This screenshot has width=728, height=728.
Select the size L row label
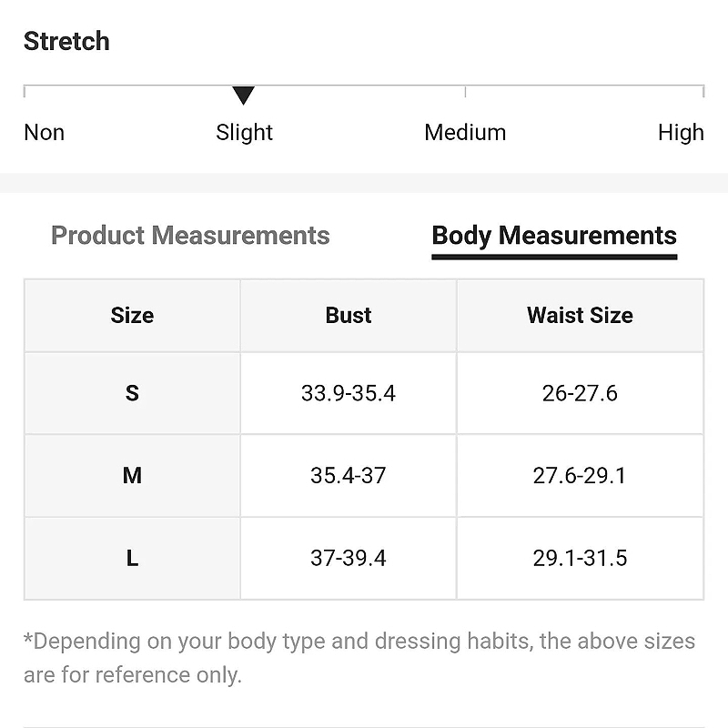[132, 558]
